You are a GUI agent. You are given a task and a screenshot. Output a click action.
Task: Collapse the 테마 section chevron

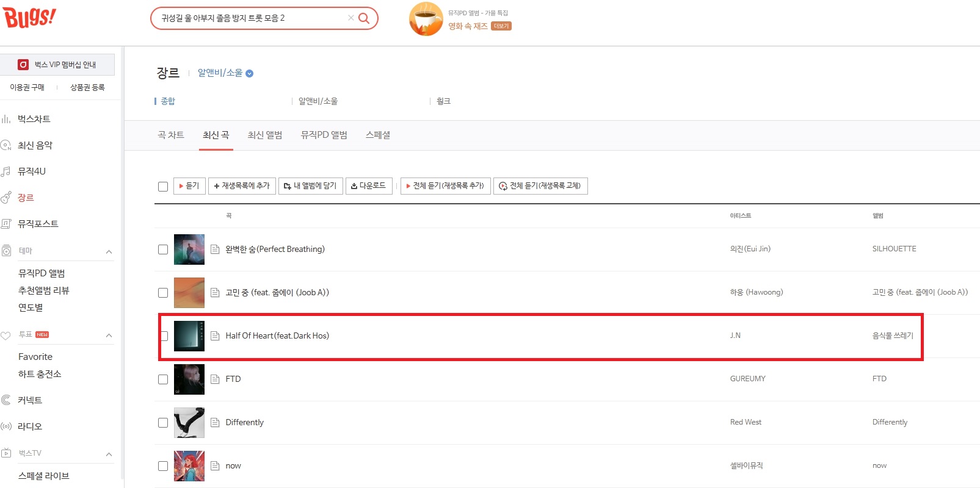pos(109,251)
